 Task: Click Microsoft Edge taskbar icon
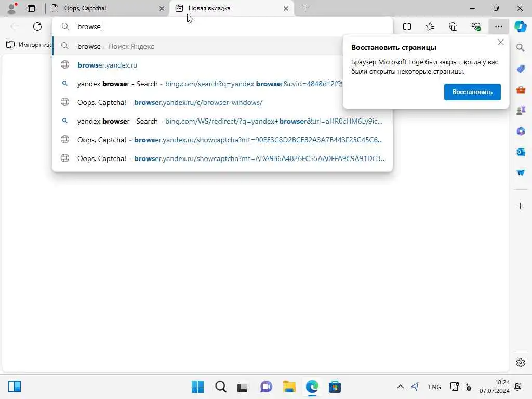click(x=312, y=387)
